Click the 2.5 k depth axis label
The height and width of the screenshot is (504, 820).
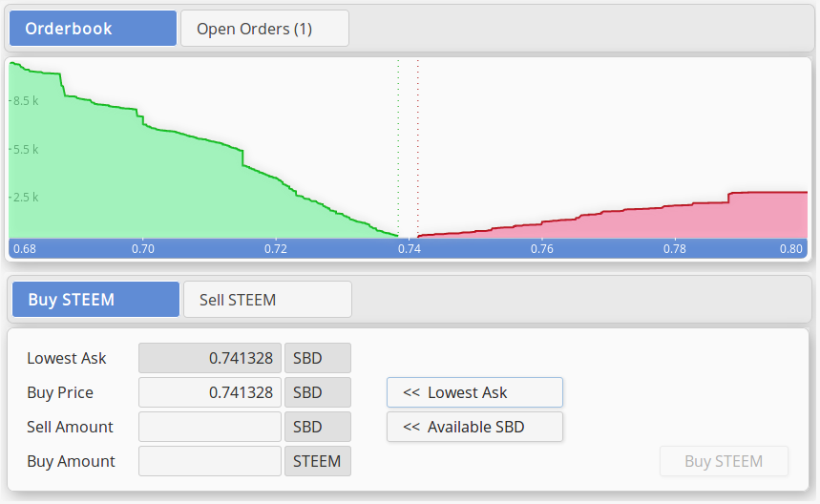(x=26, y=198)
